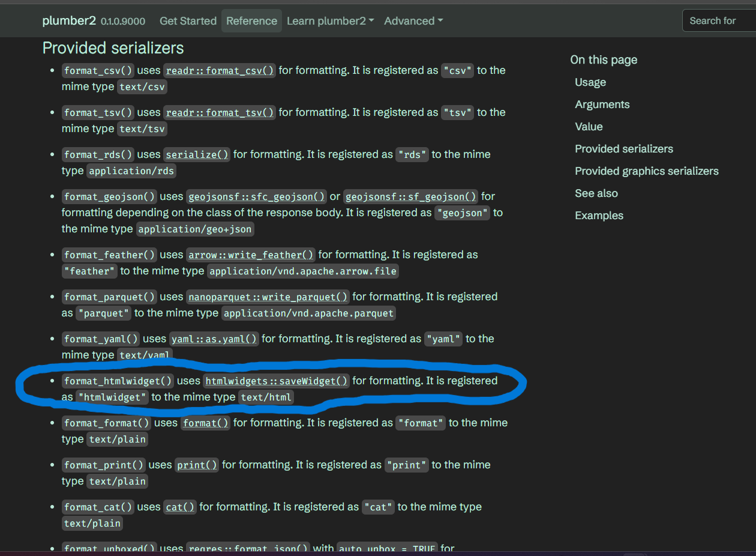Image resolution: width=756 pixels, height=556 pixels.
Task: Go to Examples section in sidebar
Action: coord(599,216)
